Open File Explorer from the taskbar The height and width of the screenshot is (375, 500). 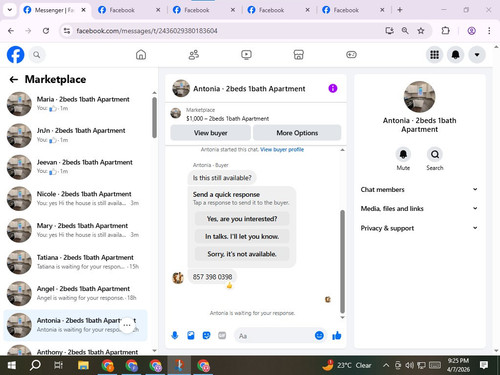tap(83, 365)
